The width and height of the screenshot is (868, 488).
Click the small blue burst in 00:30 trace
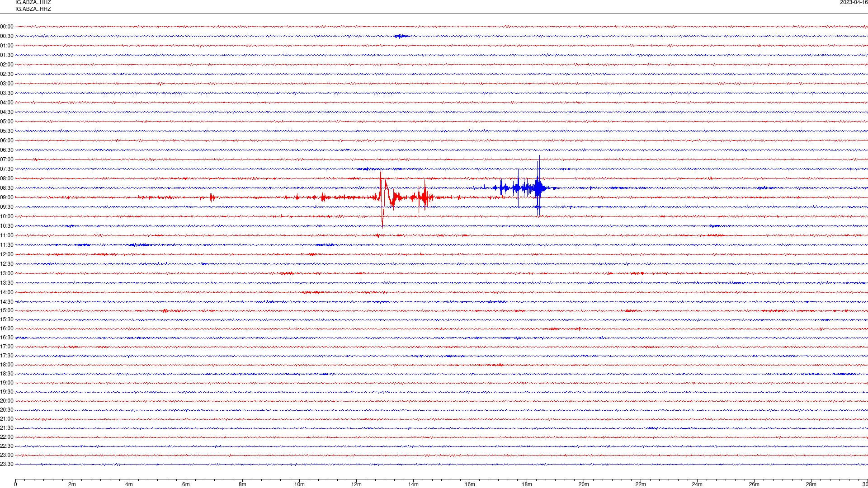[401, 36]
